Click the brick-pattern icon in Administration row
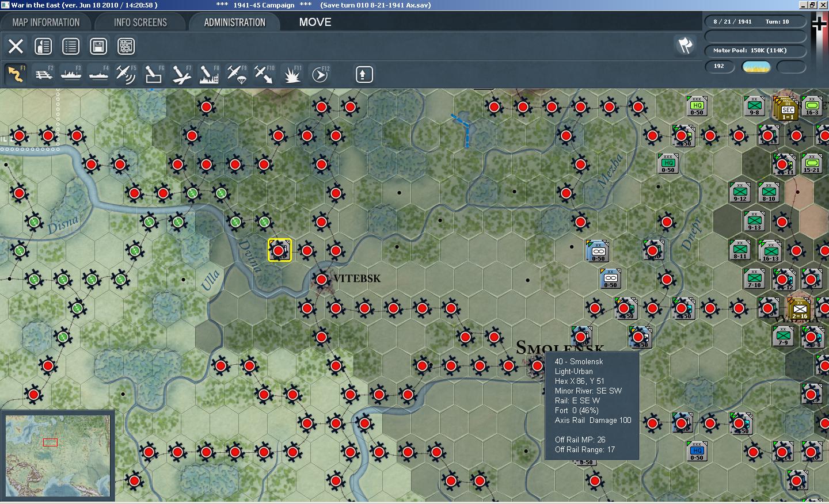Image resolution: width=829 pixels, height=504 pixels. point(126,46)
